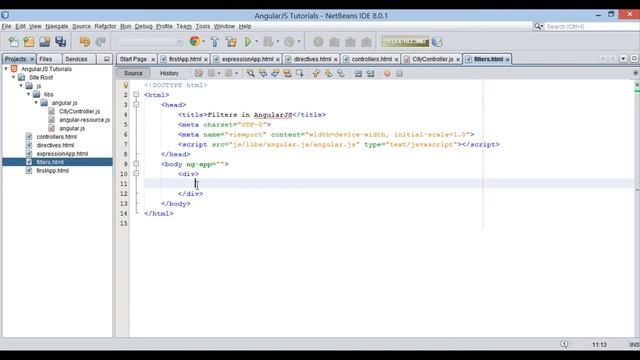Image resolution: width=640 pixels, height=360 pixels.
Task: Switch to History view button
Action: click(x=169, y=73)
